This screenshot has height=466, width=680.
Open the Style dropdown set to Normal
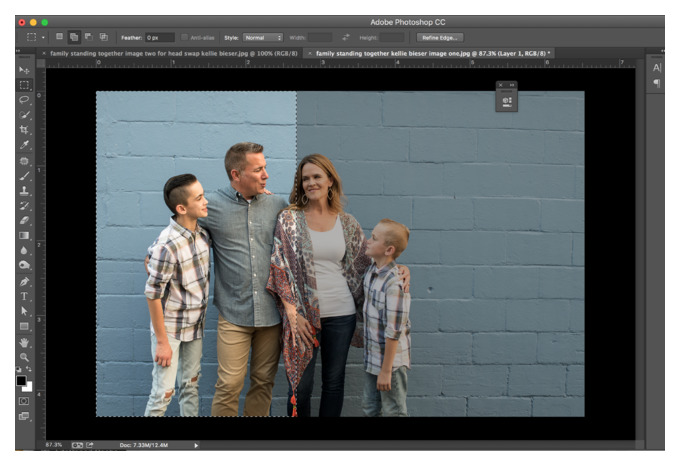click(263, 38)
